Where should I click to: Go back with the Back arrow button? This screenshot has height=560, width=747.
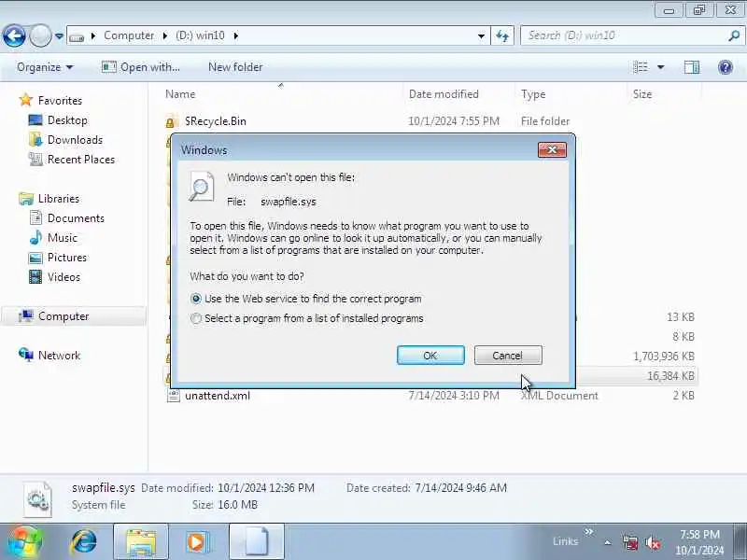[x=14, y=35]
